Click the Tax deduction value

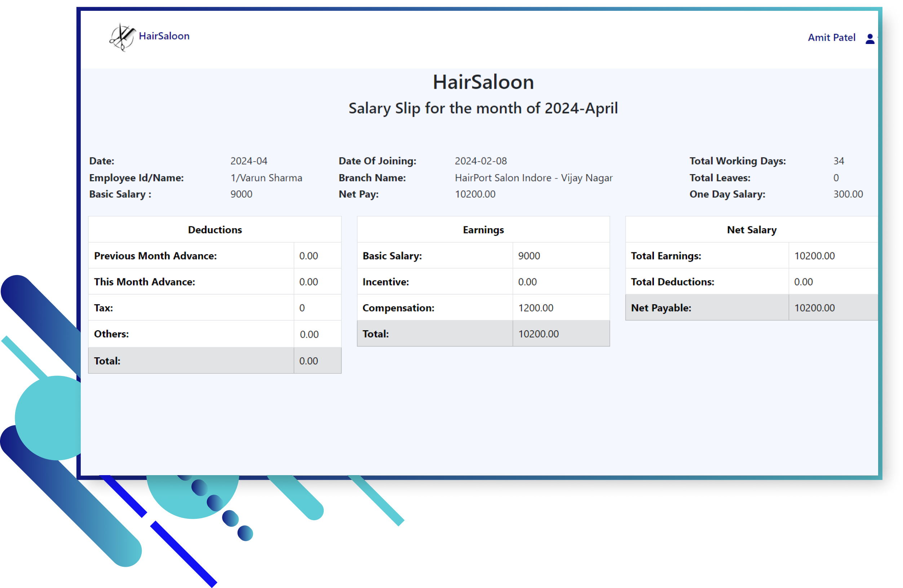302,308
